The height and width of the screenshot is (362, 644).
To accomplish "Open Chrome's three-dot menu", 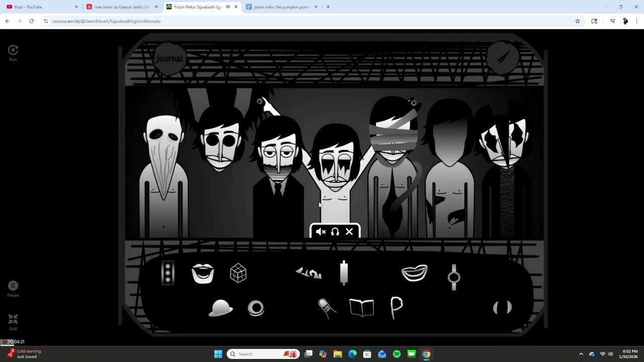I will (636, 21).
